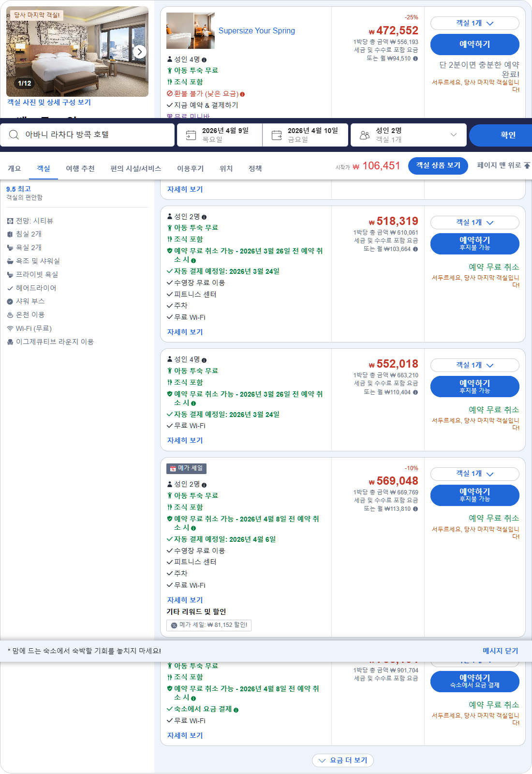The image size is (532, 774).
Task: Open 자세히 보기 in ₩552,018 offer
Action: coord(185,441)
